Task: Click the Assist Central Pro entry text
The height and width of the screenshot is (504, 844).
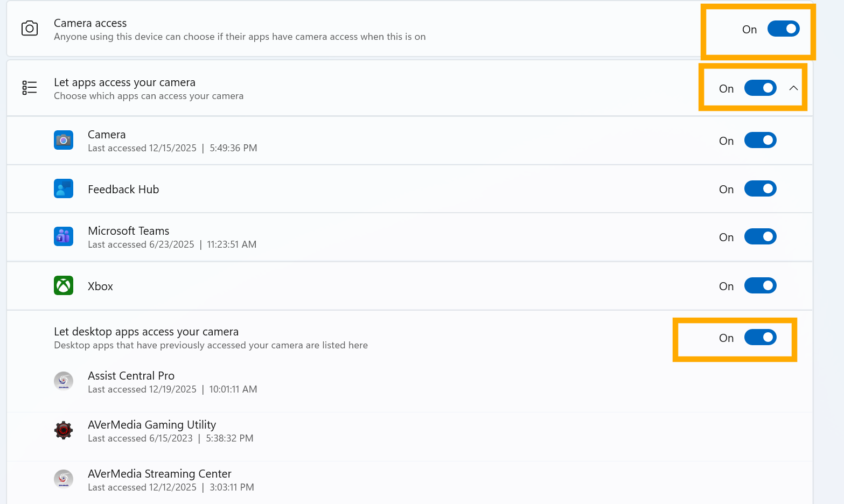Action: (131, 376)
